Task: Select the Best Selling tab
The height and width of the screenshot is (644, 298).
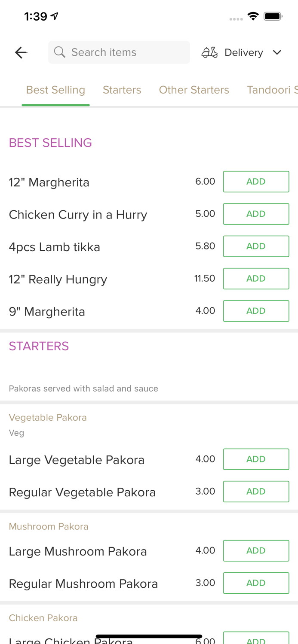Action: point(55,90)
